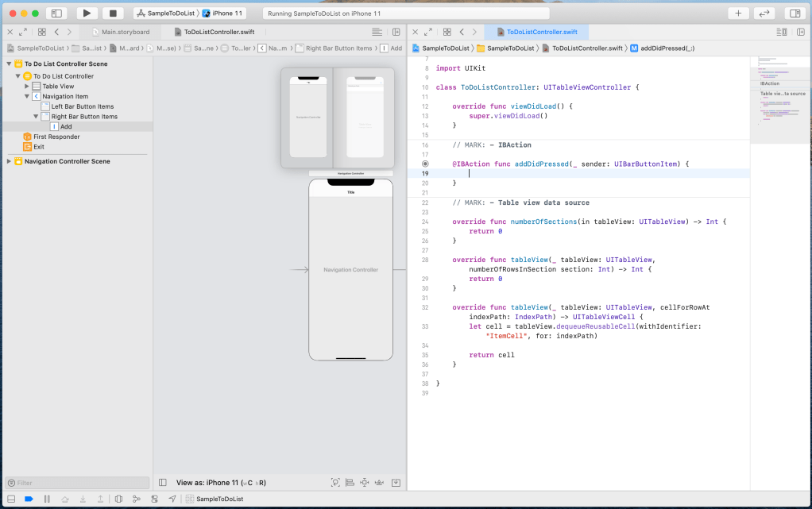
Task: Open the Embed In tool
Action: [x=396, y=482]
